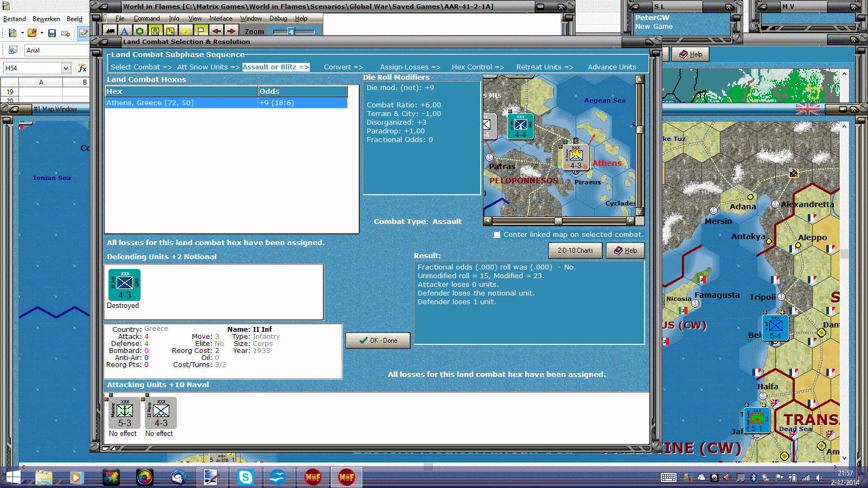Open the Window menu in World in Flames
The height and width of the screenshot is (488, 868).
pos(251,18)
